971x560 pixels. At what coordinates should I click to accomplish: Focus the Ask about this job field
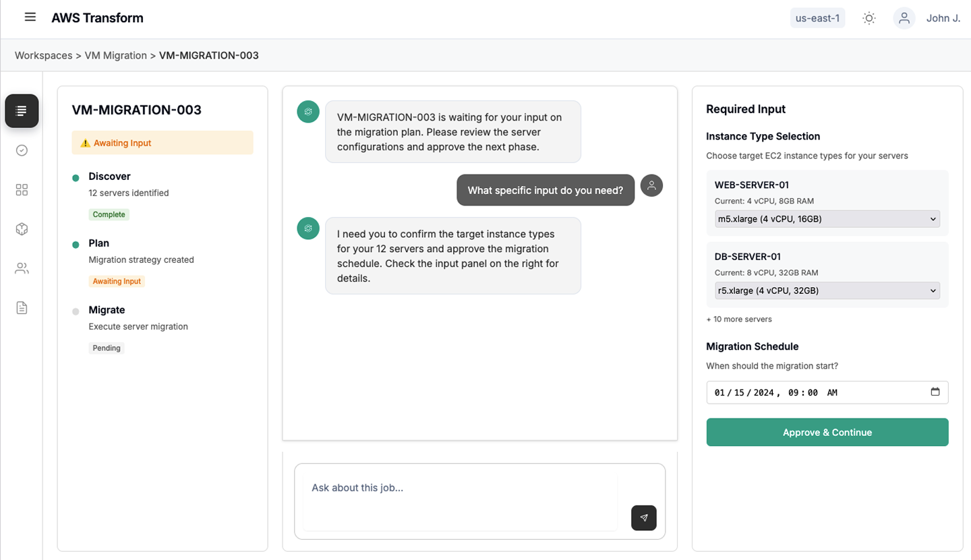click(x=460, y=501)
